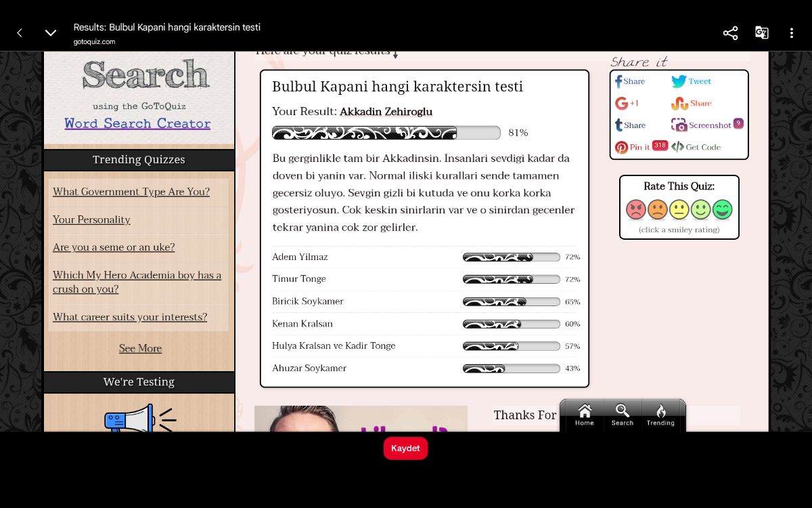Open 'Are you a seme or an uke?'

[114, 247]
